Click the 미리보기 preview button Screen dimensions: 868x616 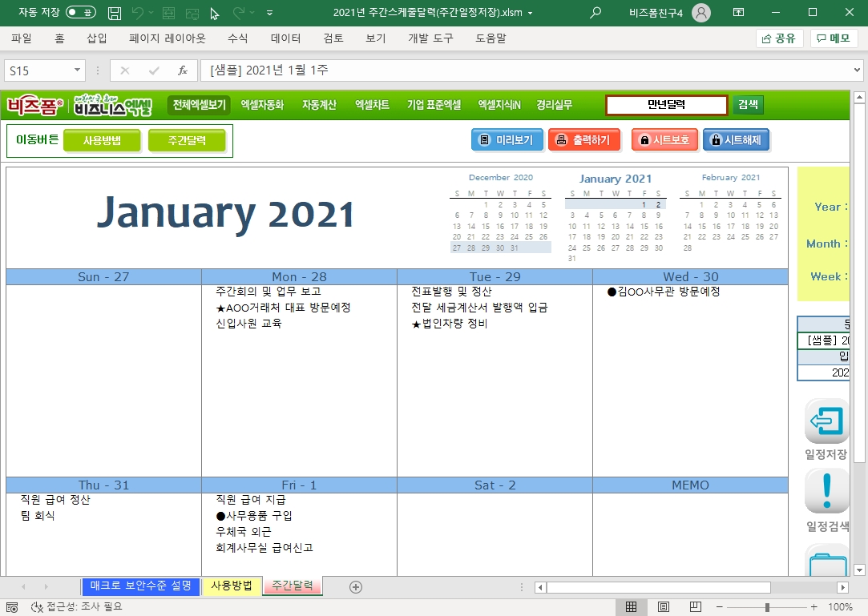tap(507, 140)
